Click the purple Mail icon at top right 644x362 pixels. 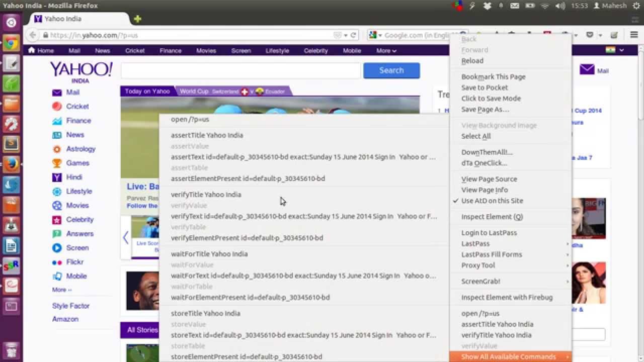coord(587,69)
